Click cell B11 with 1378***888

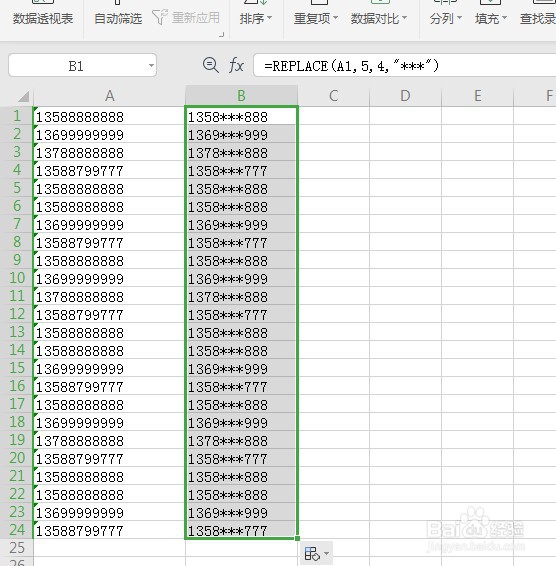pos(241,296)
